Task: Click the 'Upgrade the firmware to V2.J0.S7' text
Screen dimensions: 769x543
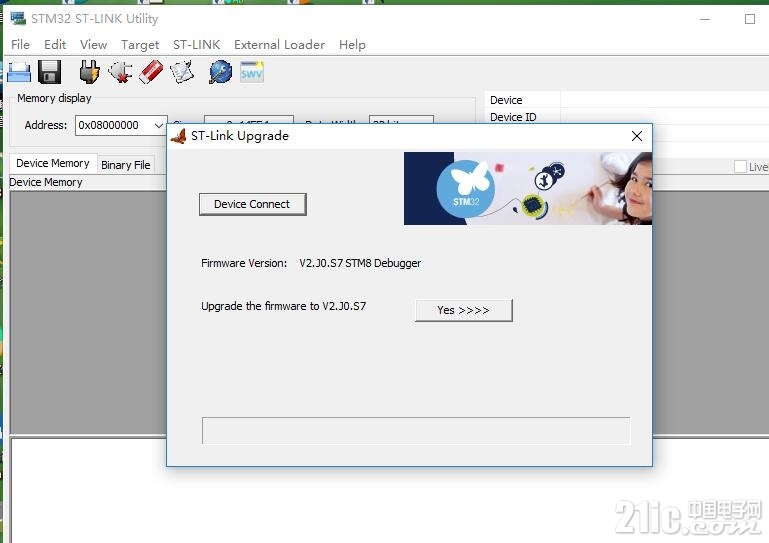Action: [283, 306]
